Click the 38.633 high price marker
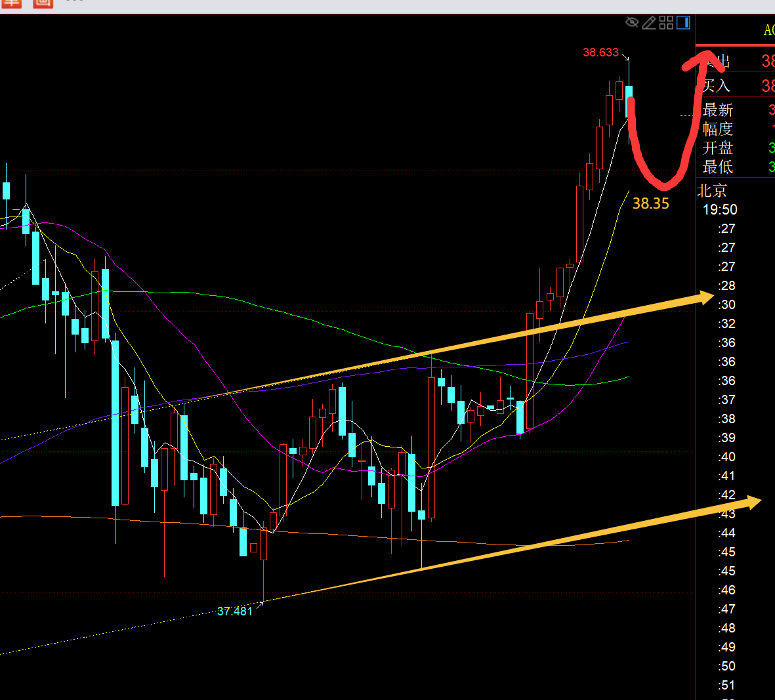This screenshot has width=775, height=700. 600,52
